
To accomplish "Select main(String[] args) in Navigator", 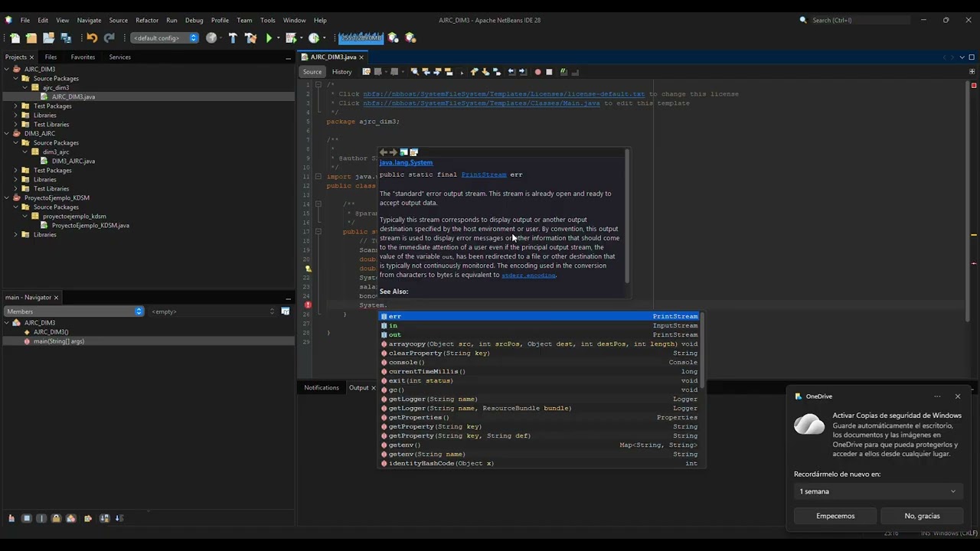I will (59, 341).
